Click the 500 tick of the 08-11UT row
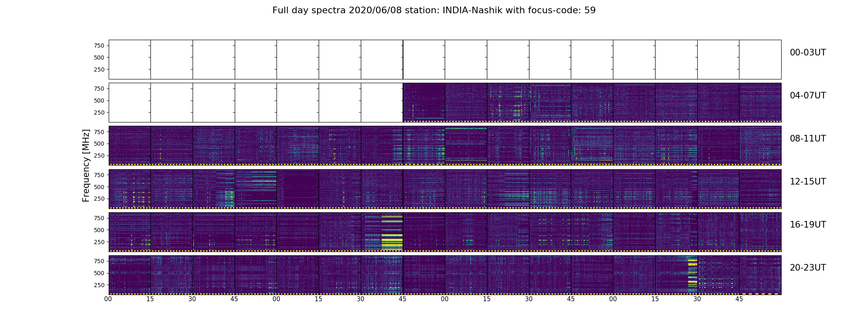This screenshot has height=331, width=868. (x=99, y=144)
